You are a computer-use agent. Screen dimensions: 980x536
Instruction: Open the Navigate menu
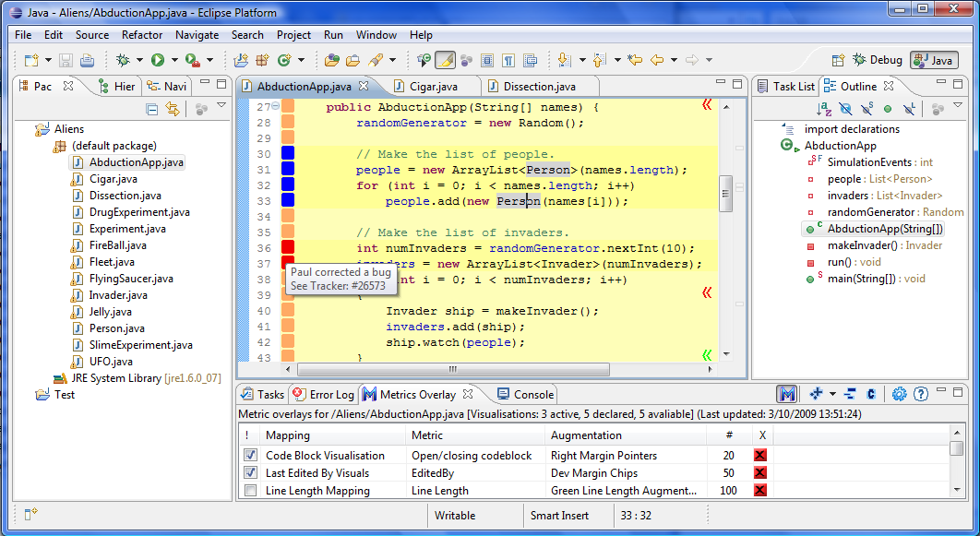(x=197, y=35)
